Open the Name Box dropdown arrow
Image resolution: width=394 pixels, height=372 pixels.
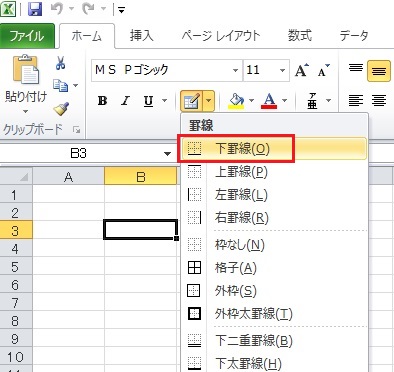pyautogui.click(x=167, y=154)
